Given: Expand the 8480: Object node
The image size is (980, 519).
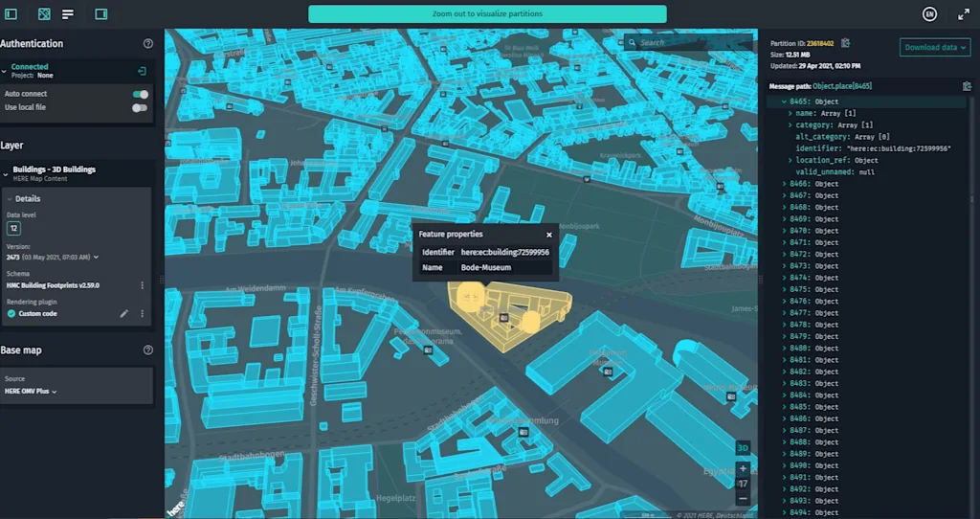Looking at the screenshot, I should point(785,349).
